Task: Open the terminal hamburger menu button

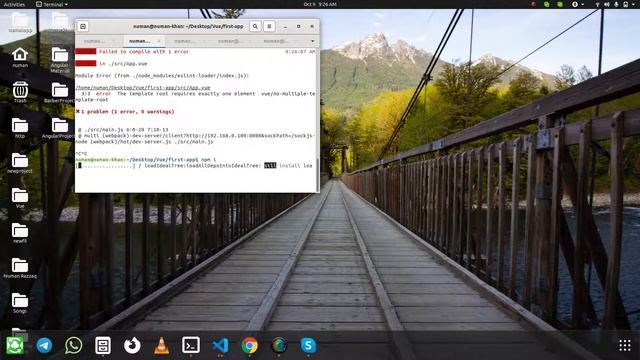Action: click(x=269, y=26)
